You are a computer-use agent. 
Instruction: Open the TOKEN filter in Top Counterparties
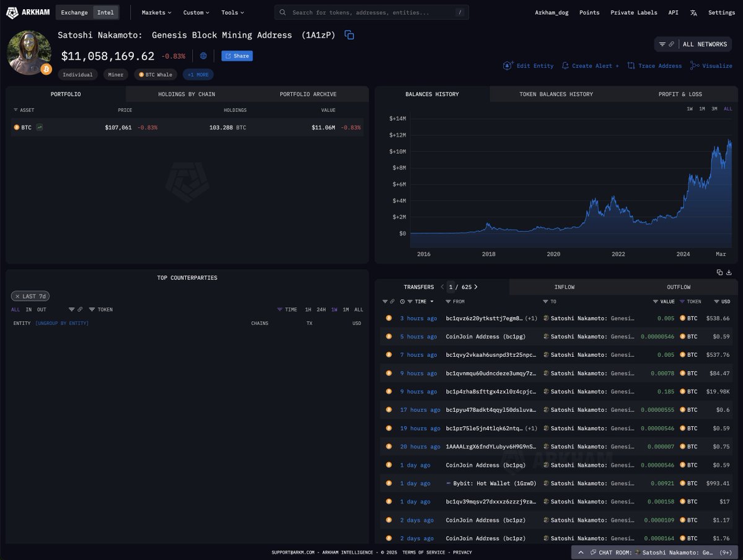pos(101,309)
